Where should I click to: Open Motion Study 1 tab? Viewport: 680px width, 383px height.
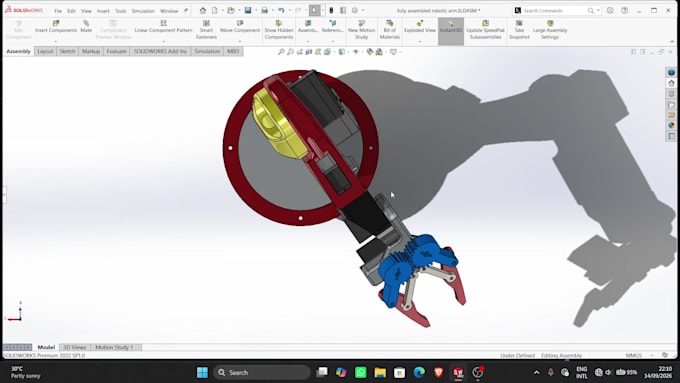(114, 347)
